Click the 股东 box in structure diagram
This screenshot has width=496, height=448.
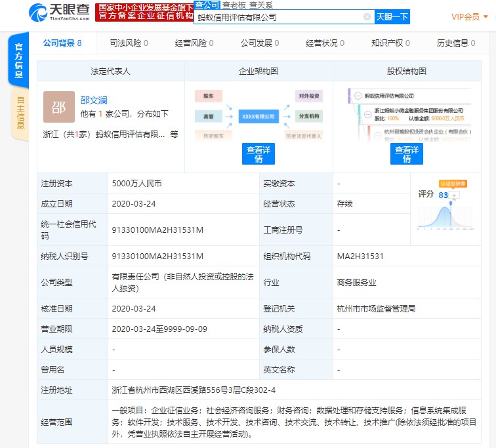click(x=209, y=96)
